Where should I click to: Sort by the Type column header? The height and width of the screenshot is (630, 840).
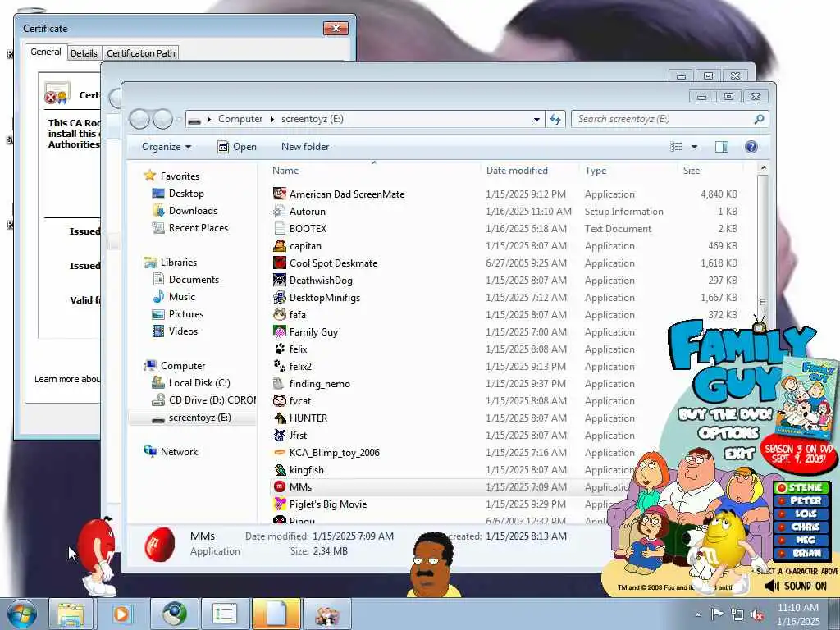(x=596, y=171)
